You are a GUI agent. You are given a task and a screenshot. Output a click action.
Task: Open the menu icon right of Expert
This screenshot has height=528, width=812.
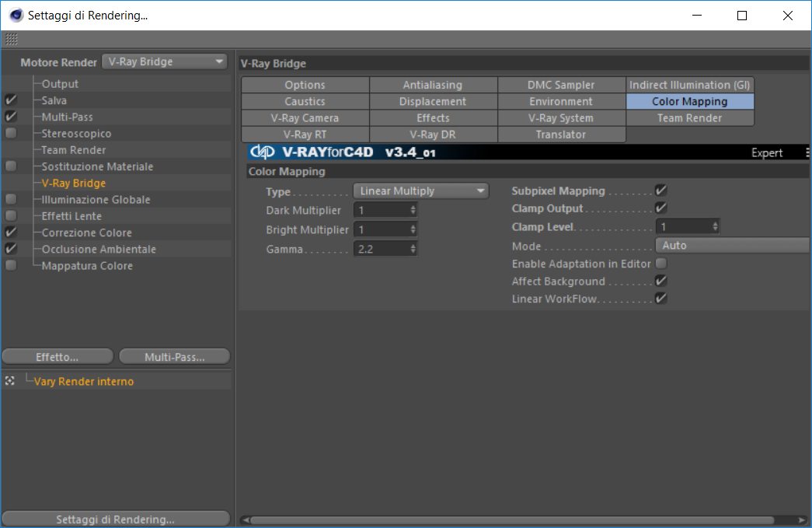[807, 152]
